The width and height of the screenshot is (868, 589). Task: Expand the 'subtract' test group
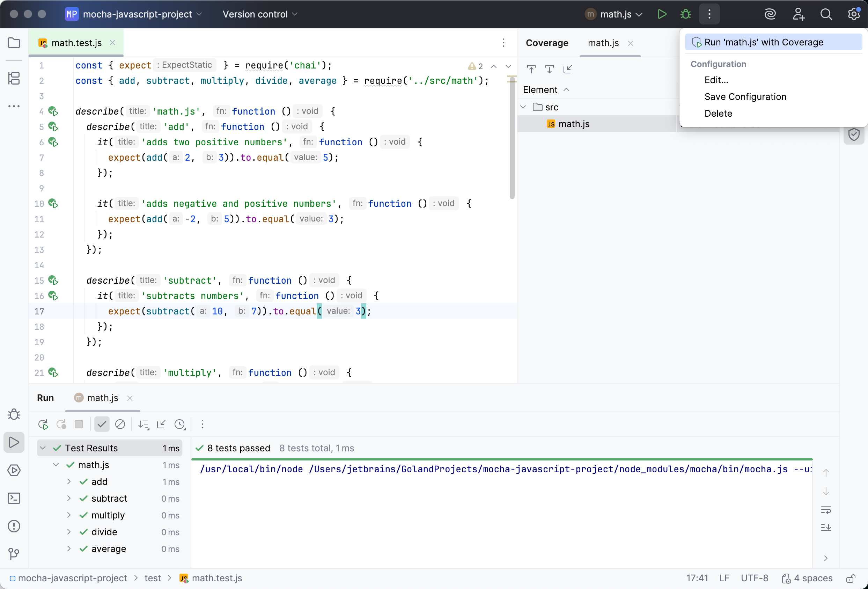pos(69,499)
